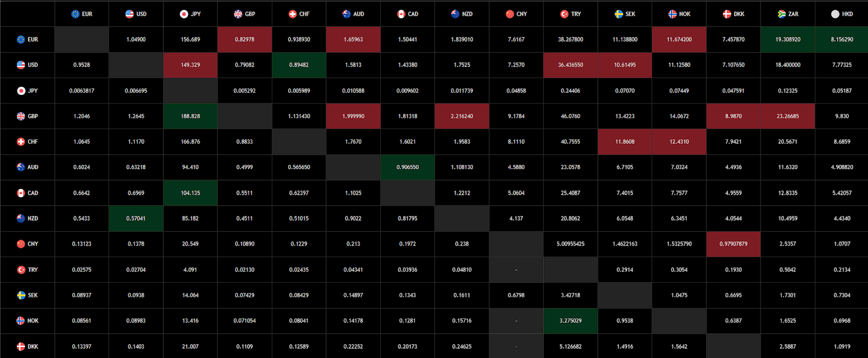Click the Norwegian flag in the NOK row label

coord(21,321)
